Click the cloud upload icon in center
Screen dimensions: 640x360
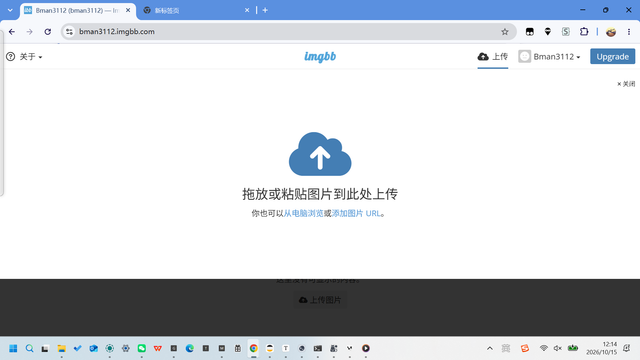[320, 154]
